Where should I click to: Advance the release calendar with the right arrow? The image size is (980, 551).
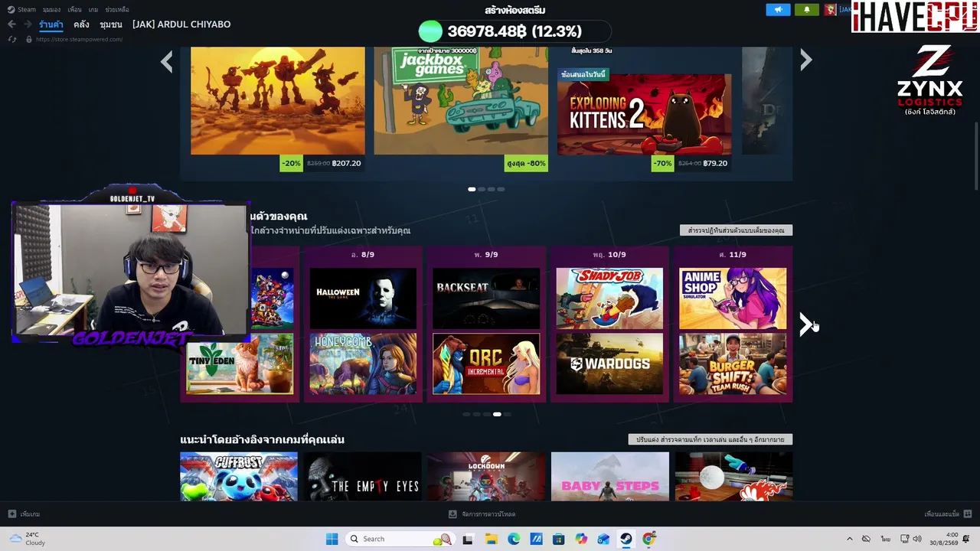[x=806, y=324]
